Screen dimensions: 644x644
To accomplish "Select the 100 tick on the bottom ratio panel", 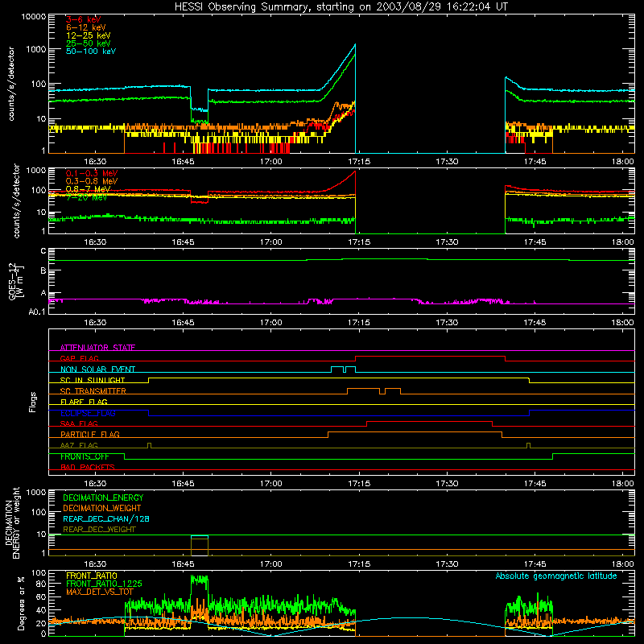I will (x=39, y=572).
